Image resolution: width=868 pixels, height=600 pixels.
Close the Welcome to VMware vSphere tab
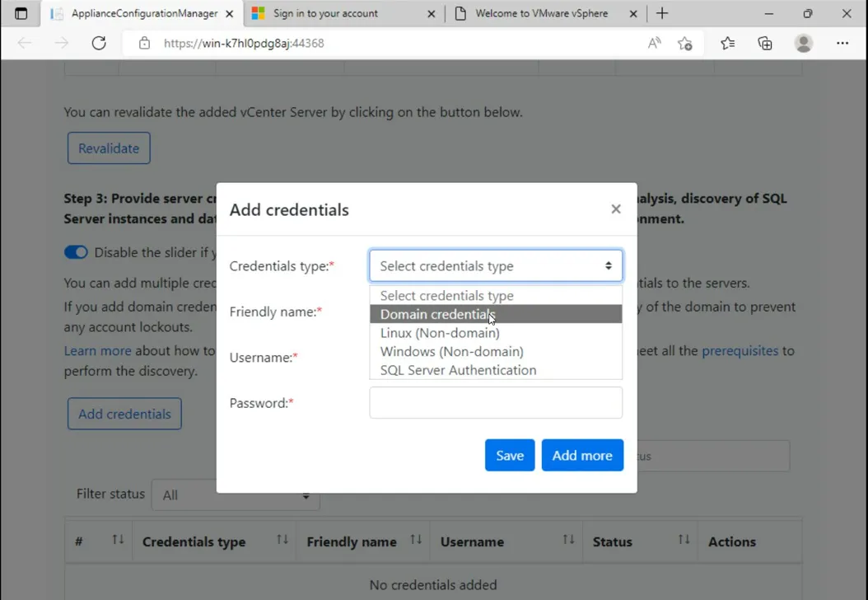tap(633, 14)
